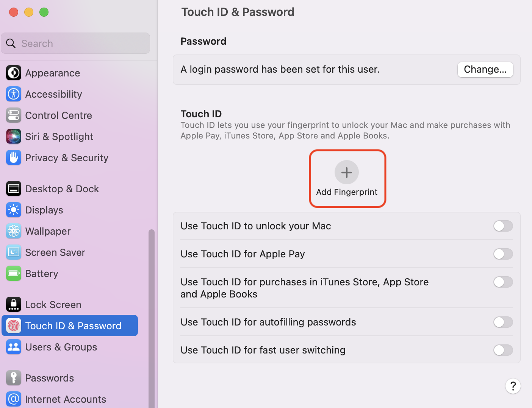This screenshot has width=532, height=408.
Task: Click the Add Fingerprint plus icon
Action: (x=347, y=172)
